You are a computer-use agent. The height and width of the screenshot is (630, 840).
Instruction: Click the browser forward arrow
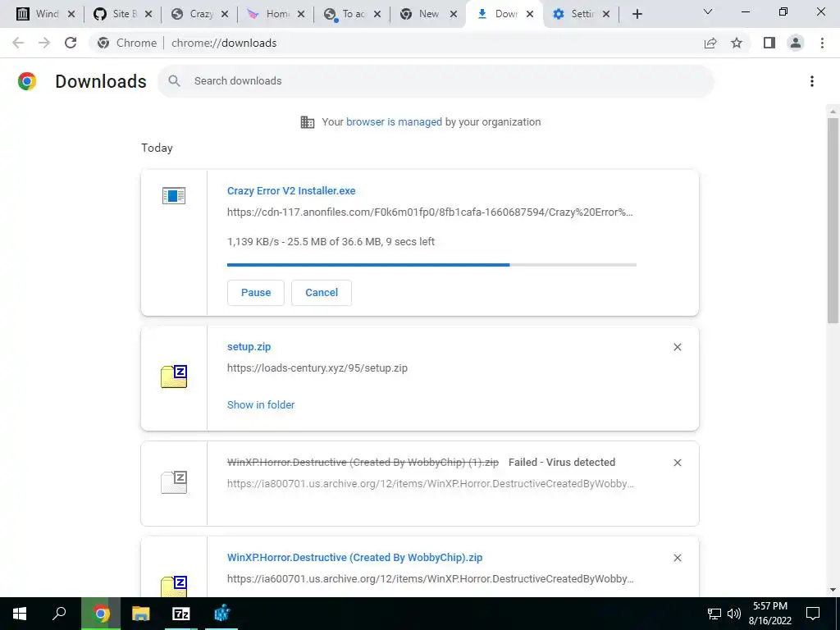pyautogui.click(x=44, y=43)
